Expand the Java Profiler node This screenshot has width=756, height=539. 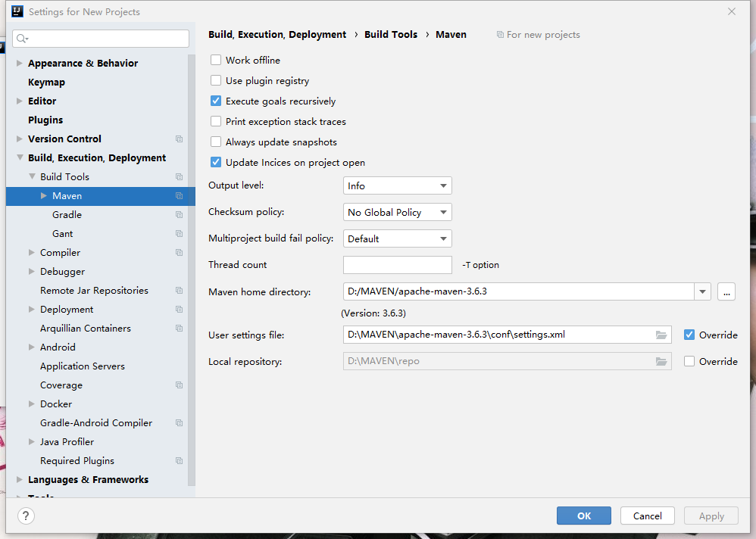[x=31, y=441]
